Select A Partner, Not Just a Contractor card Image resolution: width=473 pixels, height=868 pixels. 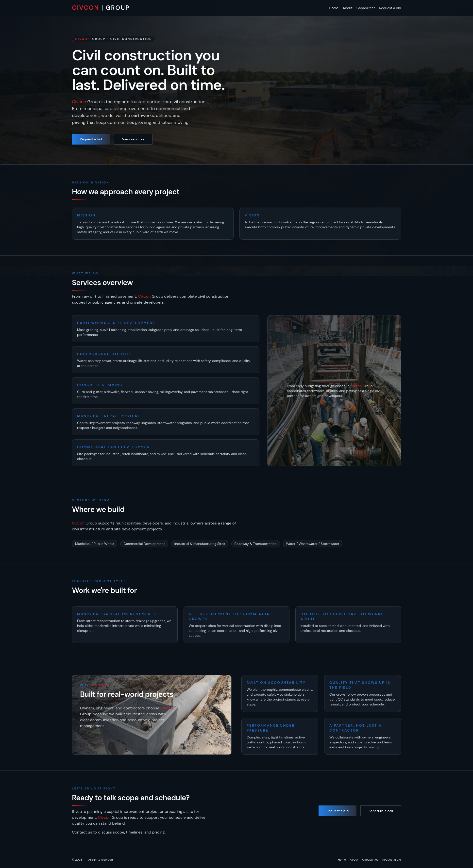(x=362, y=736)
